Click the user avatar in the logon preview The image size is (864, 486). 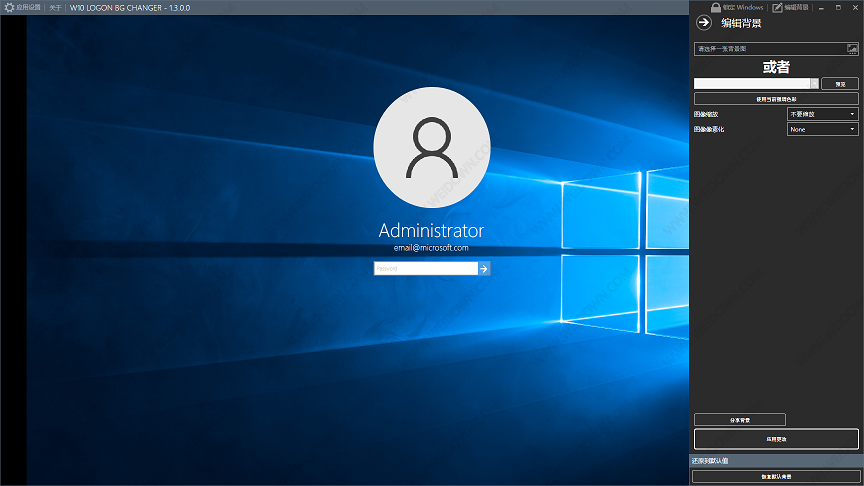click(x=431, y=147)
